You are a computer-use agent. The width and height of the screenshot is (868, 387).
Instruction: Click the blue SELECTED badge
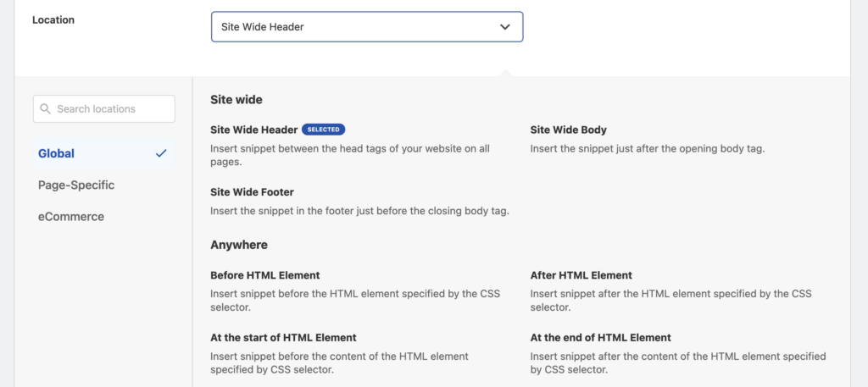323,130
